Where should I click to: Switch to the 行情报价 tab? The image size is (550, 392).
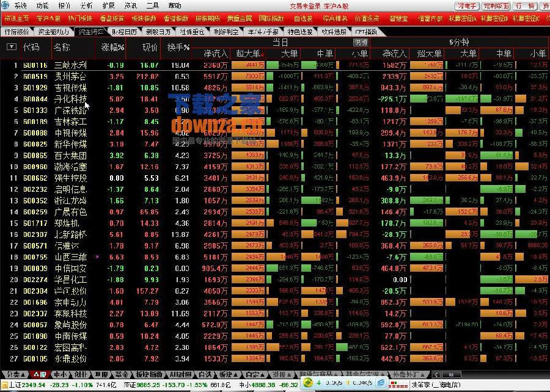point(16,31)
